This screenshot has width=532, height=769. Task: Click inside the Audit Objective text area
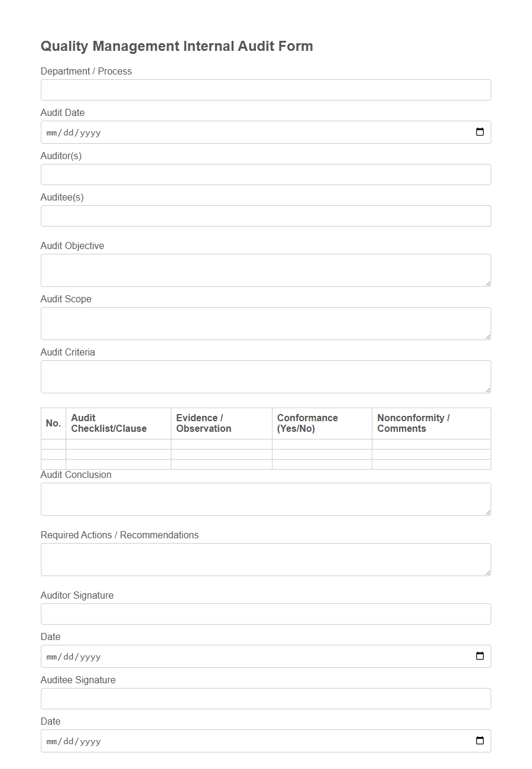(x=265, y=269)
